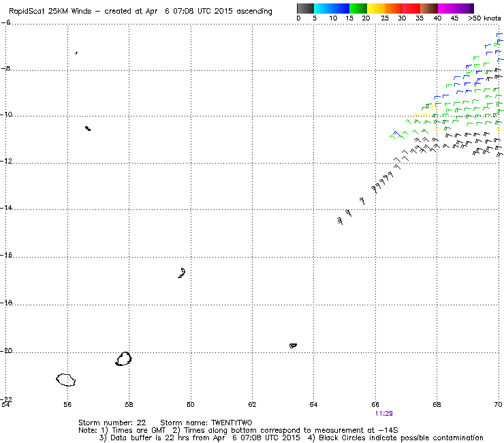
Task: Click the brown 35-40 knots color swatch
Action: click(x=429, y=8)
